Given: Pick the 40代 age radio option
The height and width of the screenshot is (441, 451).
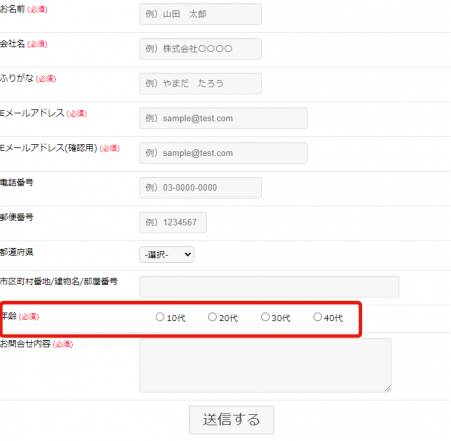Looking at the screenshot, I should coord(317,317).
